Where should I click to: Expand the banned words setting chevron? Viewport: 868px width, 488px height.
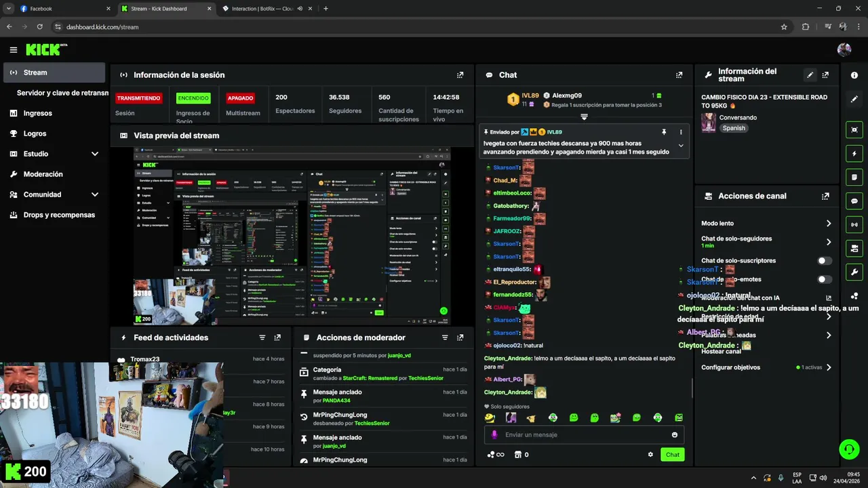click(829, 335)
